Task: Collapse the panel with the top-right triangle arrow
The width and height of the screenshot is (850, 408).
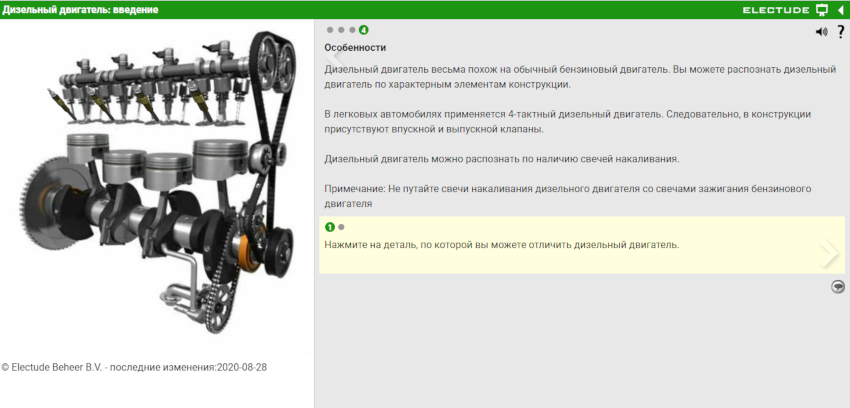Action: (x=840, y=10)
